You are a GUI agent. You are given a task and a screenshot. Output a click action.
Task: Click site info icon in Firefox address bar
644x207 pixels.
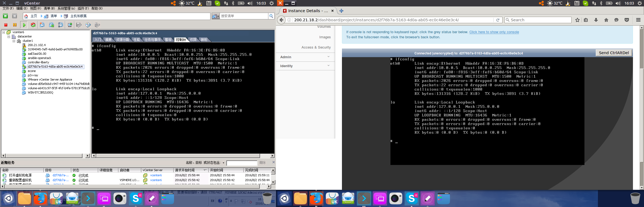point(289,20)
